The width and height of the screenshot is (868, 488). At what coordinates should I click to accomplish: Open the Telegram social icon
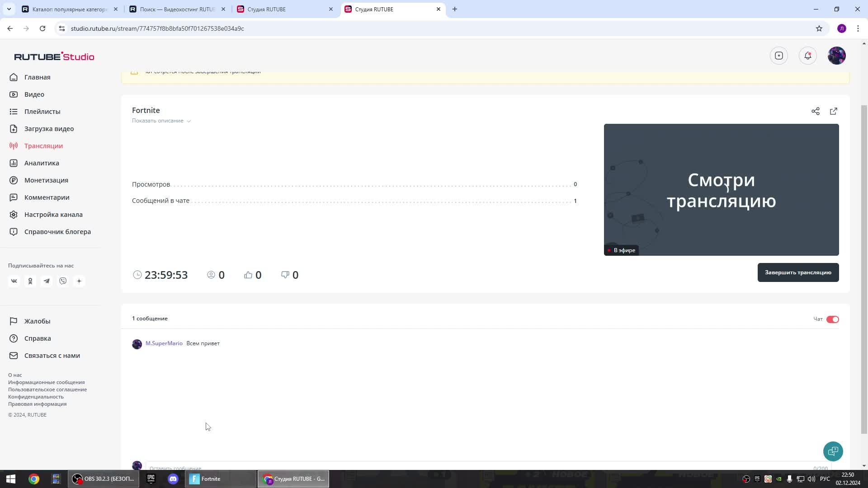pyautogui.click(x=47, y=281)
